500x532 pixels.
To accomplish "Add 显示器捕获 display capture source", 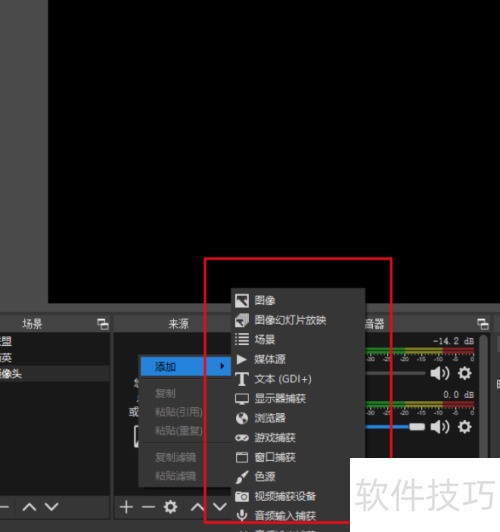I will click(298, 398).
